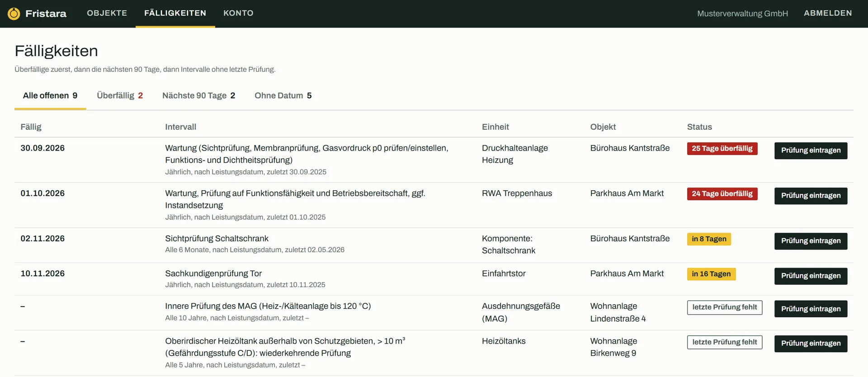Switch to the Alle offenen tab
868x377 pixels.
[50, 95]
